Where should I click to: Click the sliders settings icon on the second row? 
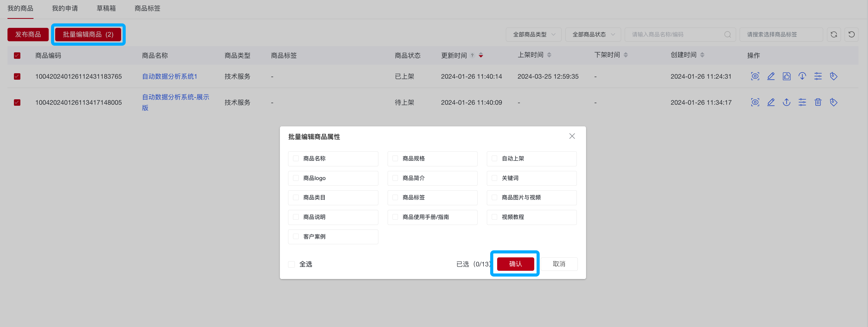point(802,102)
